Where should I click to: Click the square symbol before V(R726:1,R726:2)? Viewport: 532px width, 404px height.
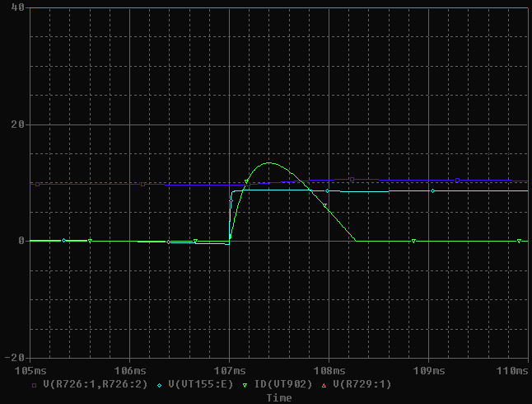(34, 385)
